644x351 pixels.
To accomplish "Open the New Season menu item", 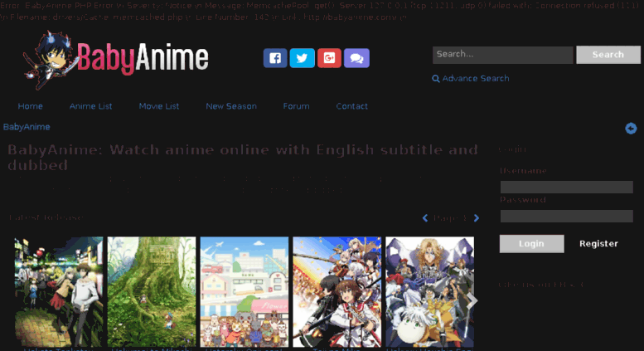I will (x=231, y=106).
